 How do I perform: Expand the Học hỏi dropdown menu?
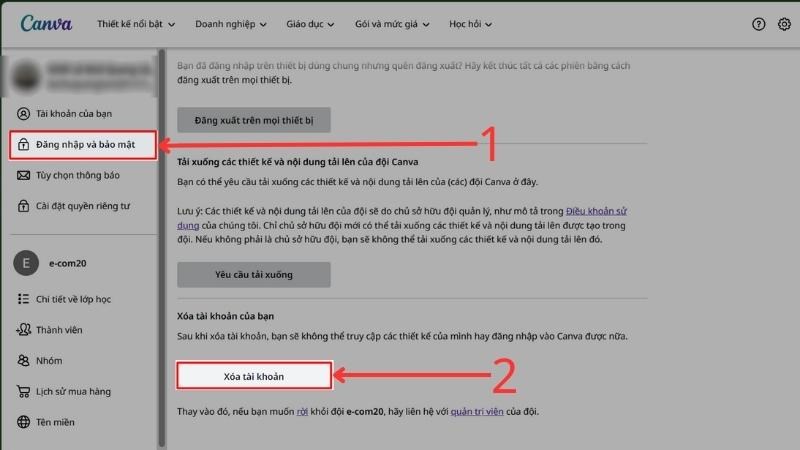(x=470, y=24)
